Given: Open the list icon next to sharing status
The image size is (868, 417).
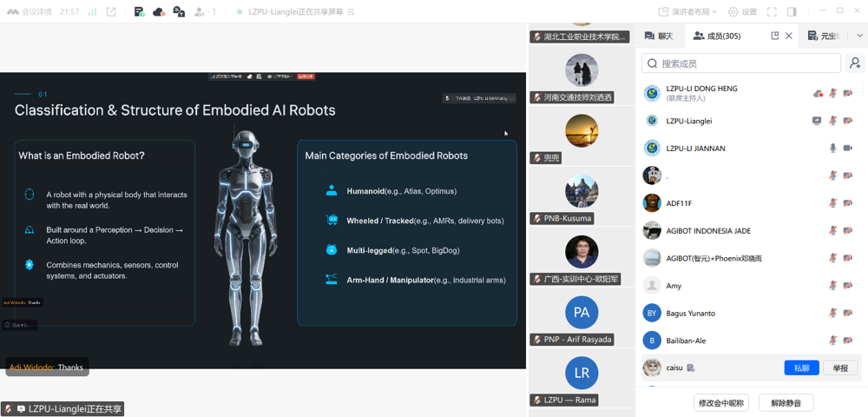Looking at the screenshot, I should (x=350, y=12).
